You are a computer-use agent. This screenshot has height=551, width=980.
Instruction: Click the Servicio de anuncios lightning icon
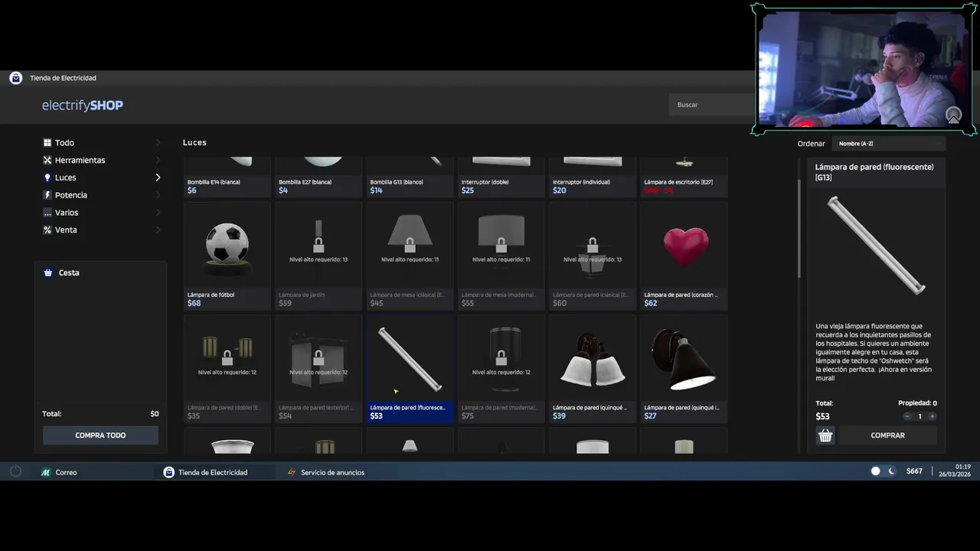(x=291, y=472)
